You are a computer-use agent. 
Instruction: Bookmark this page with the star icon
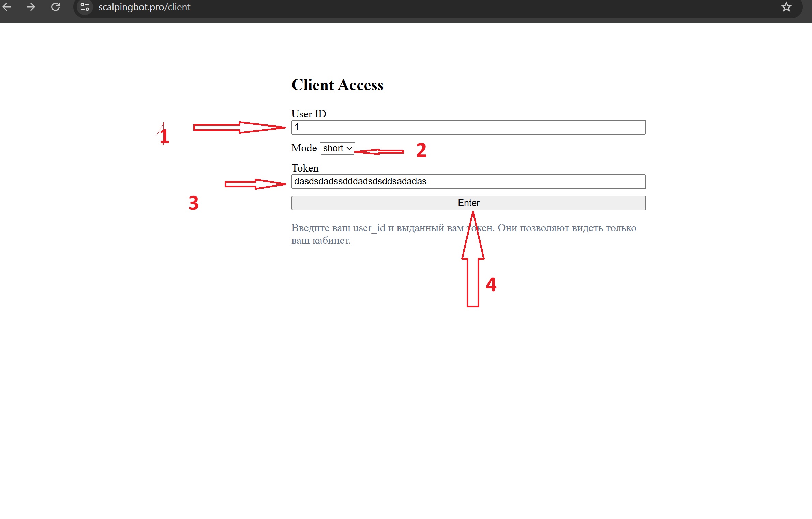point(786,7)
